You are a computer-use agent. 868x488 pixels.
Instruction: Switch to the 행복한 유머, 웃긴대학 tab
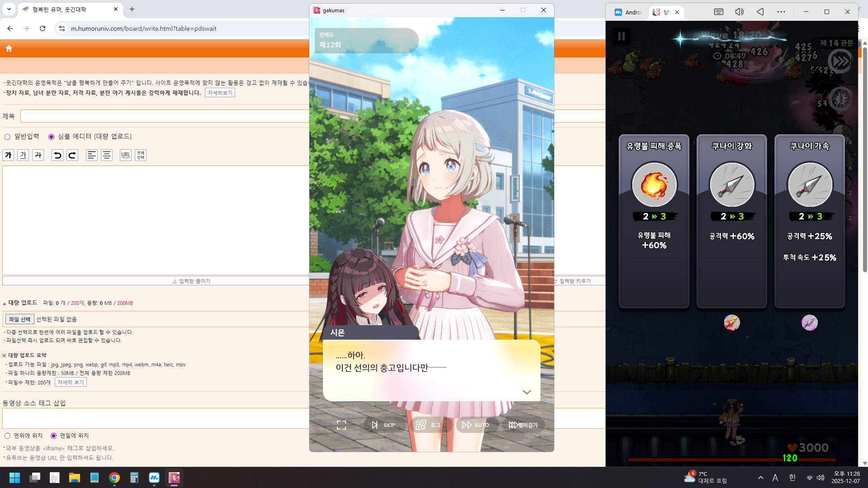pos(70,9)
